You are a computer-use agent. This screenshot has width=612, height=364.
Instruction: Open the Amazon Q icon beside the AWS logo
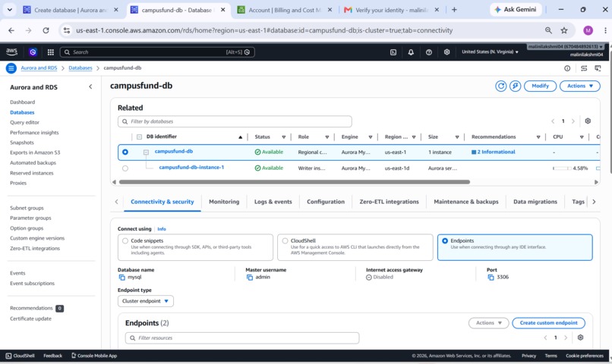coord(33,52)
